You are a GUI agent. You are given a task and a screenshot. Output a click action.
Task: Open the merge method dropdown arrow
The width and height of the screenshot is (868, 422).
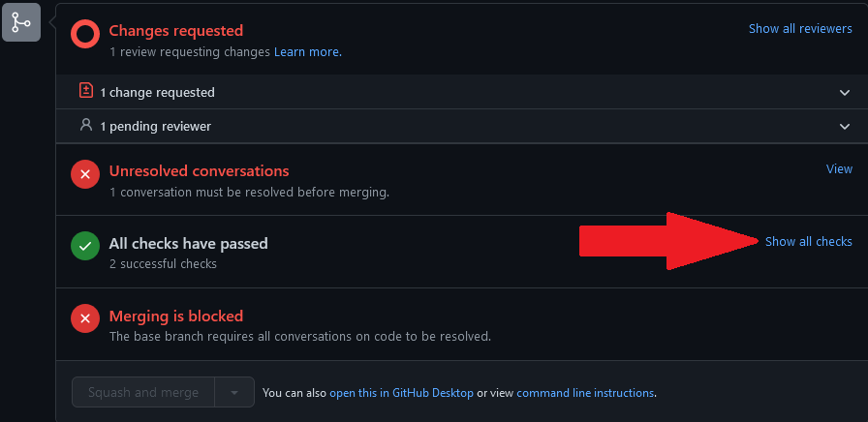coord(234,393)
